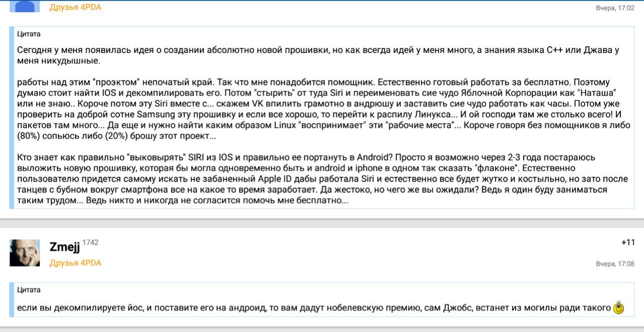Click the paragraph starting 'Сегодня у меня появилась идея'
The height and width of the screenshot is (332, 644).
tap(318, 55)
